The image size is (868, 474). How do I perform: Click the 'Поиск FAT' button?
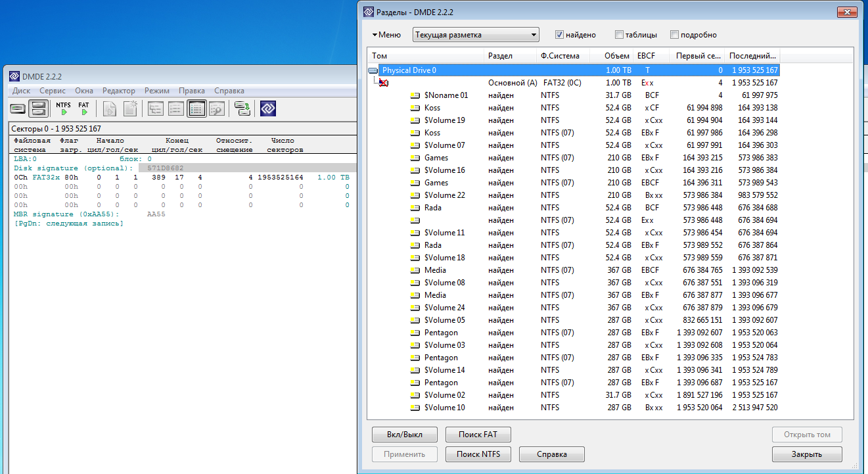[x=478, y=435]
